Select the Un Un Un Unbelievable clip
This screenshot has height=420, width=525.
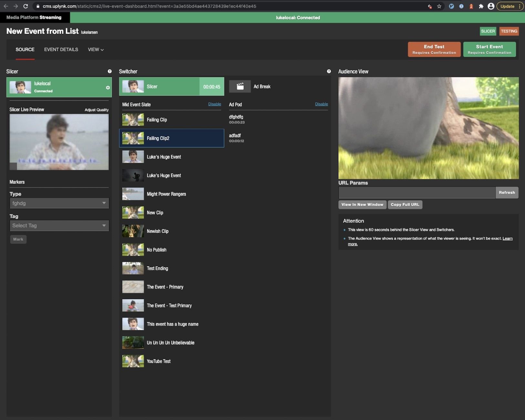[x=172, y=343]
